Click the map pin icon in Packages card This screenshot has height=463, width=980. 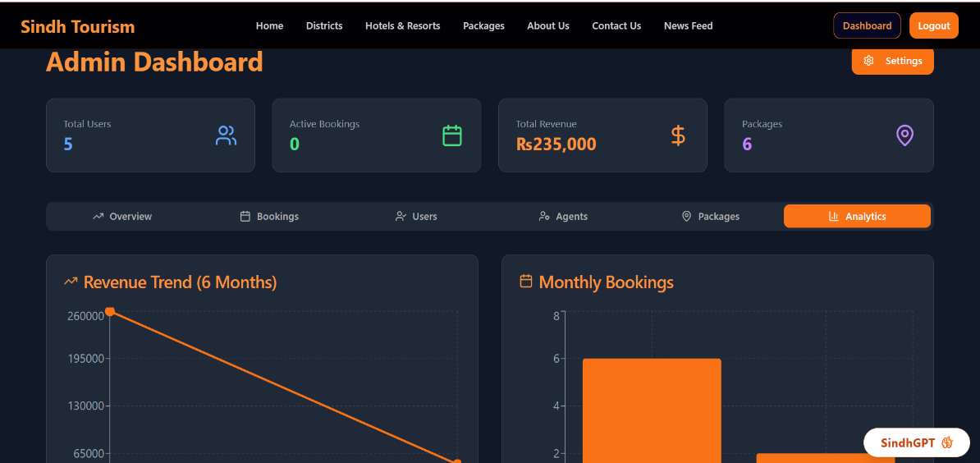point(904,135)
